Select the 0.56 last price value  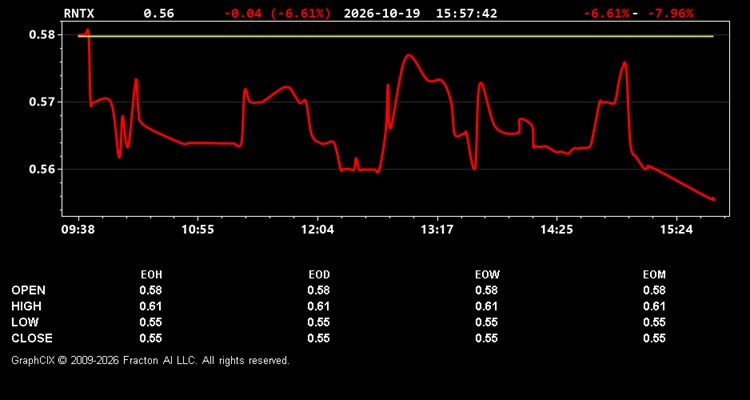159,13
